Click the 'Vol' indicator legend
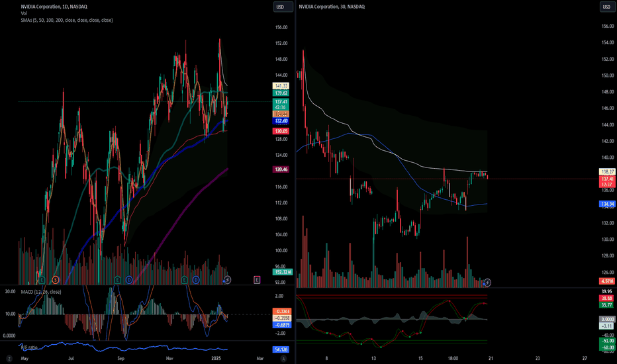Viewport: 617px width, 364px height. click(24, 13)
